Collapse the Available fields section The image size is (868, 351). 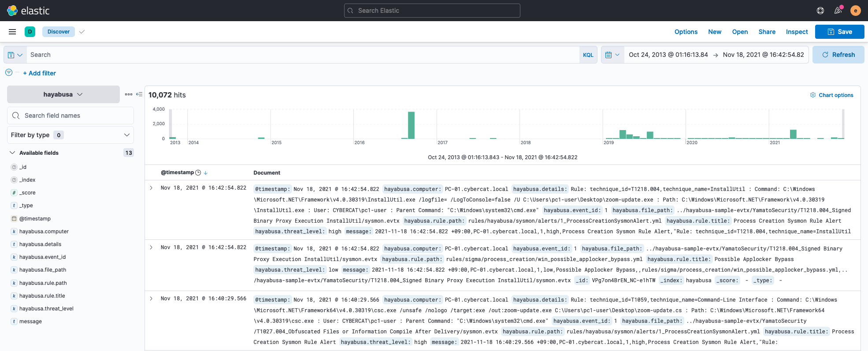(x=12, y=153)
